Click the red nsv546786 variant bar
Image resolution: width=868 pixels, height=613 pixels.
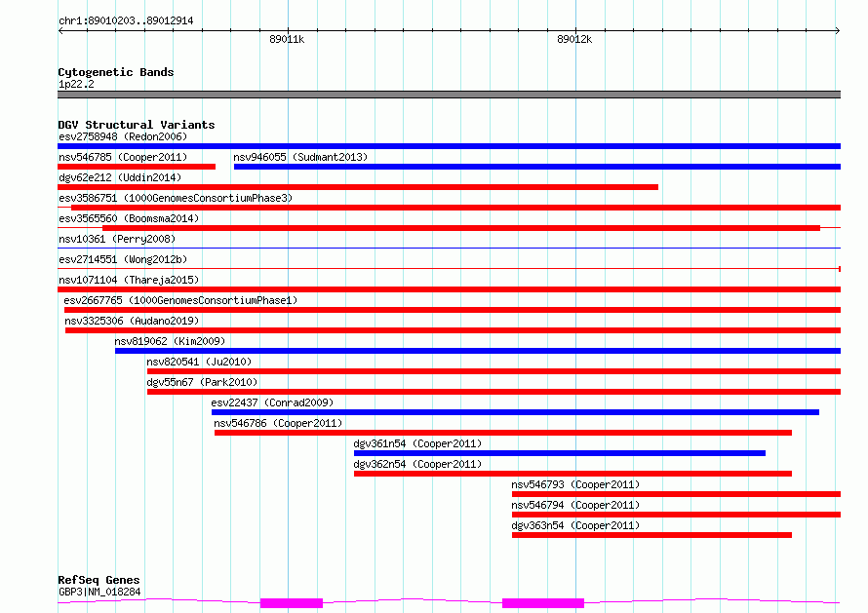pos(503,433)
